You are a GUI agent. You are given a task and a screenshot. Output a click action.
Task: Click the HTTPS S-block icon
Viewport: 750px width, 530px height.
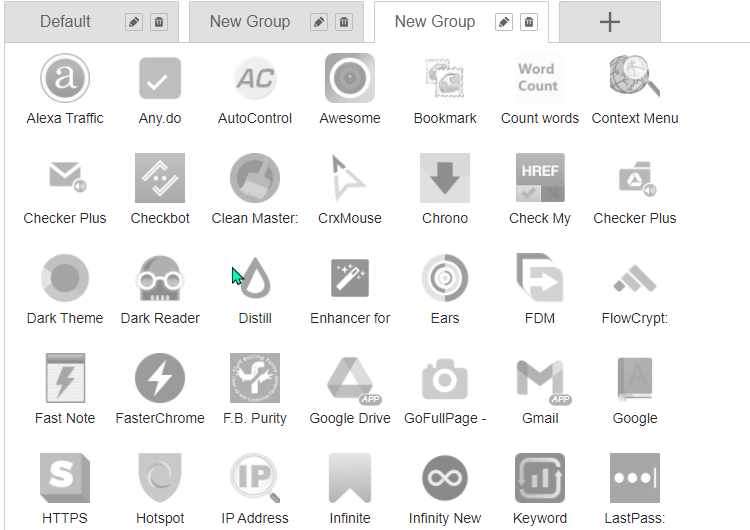(x=65, y=478)
